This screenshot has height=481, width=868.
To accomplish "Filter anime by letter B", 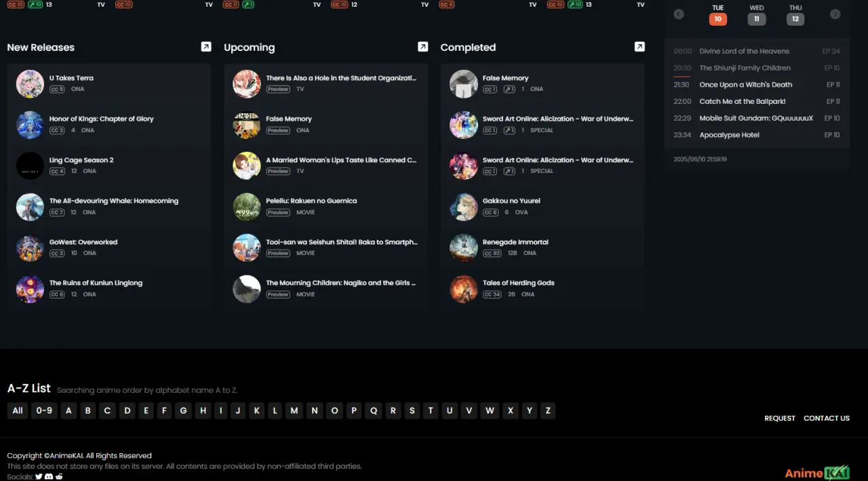I will [x=87, y=410].
